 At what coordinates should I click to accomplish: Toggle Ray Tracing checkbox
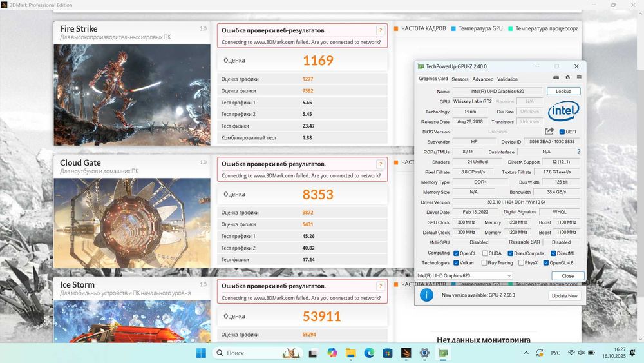484,262
